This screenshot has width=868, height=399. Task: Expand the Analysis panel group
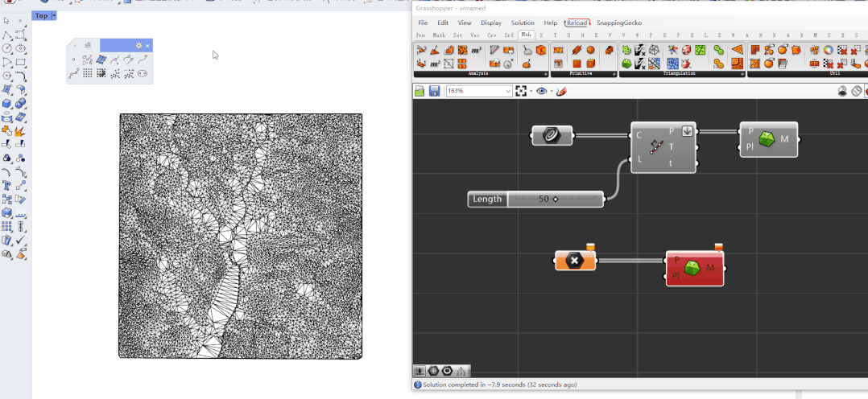(545, 73)
